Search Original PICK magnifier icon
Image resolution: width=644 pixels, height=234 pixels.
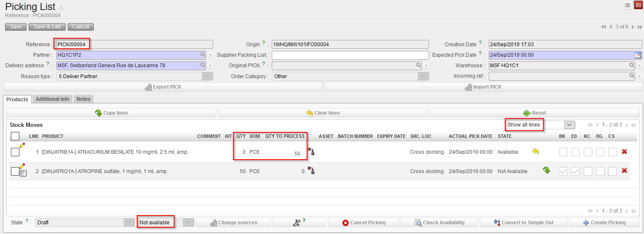tap(419, 66)
